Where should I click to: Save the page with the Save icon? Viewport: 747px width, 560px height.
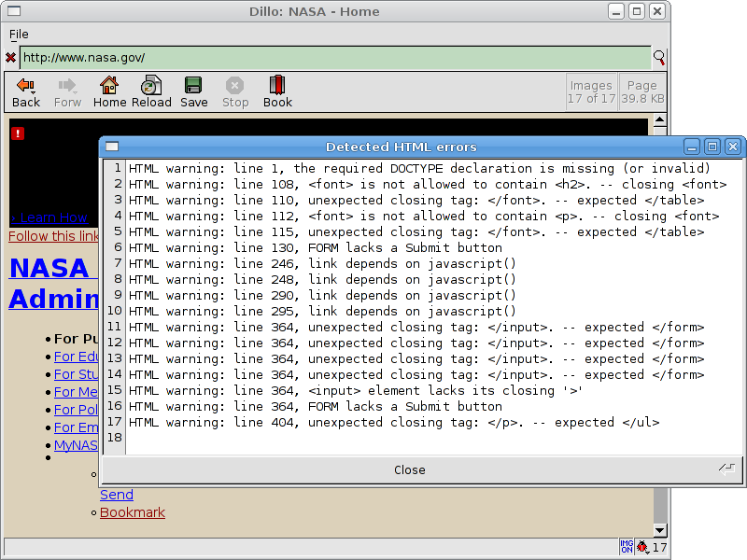pyautogui.click(x=194, y=92)
